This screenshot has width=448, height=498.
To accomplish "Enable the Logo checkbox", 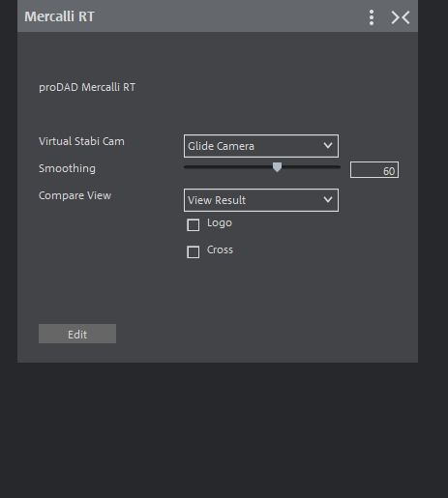I will 194,225.
